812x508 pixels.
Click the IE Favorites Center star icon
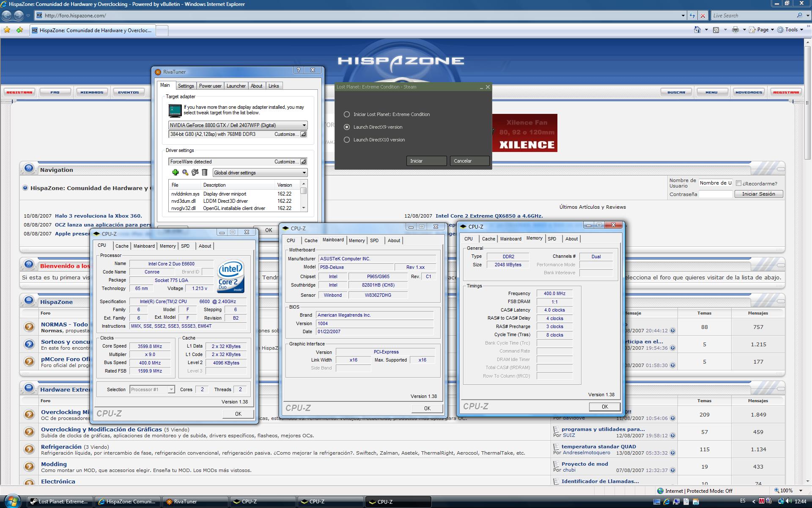[7, 30]
